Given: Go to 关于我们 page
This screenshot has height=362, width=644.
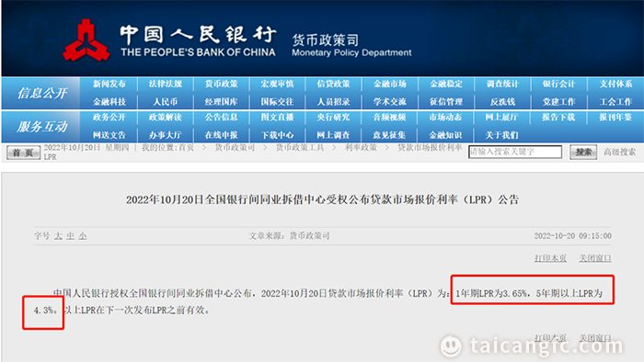Looking at the screenshot, I should pyautogui.click(x=502, y=135).
